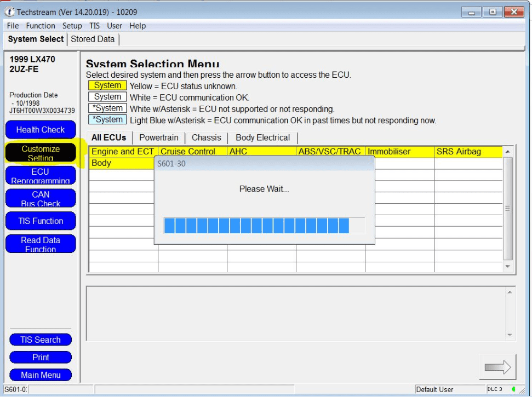Screen dimensions: 532x397
Task: Click the Please Wait progress bar
Action: point(264,226)
